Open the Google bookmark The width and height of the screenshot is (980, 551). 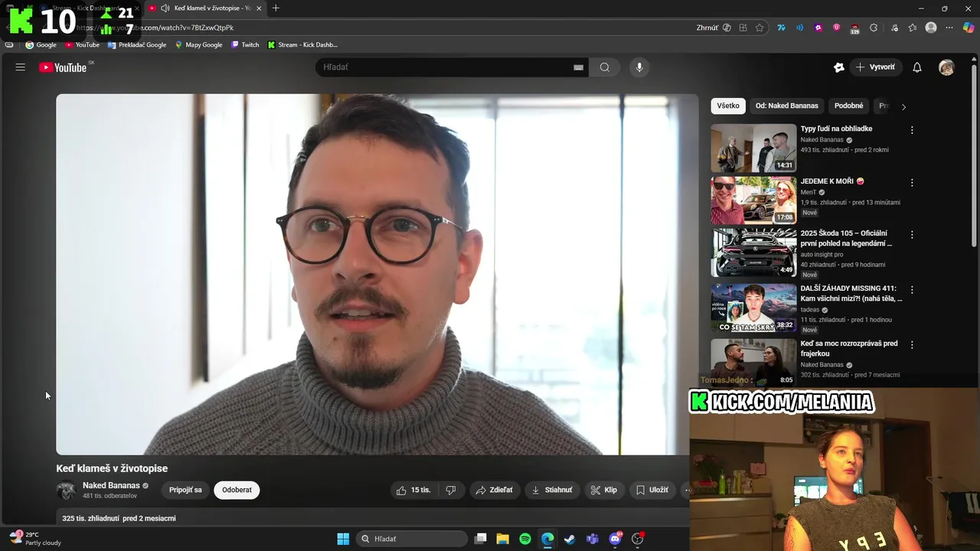[x=41, y=45]
